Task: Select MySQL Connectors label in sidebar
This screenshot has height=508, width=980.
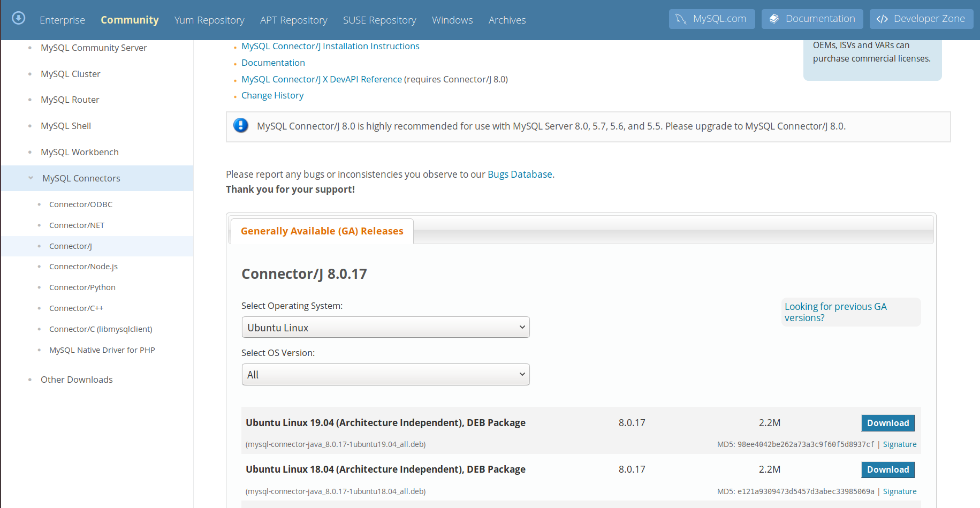Action: coord(81,178)
